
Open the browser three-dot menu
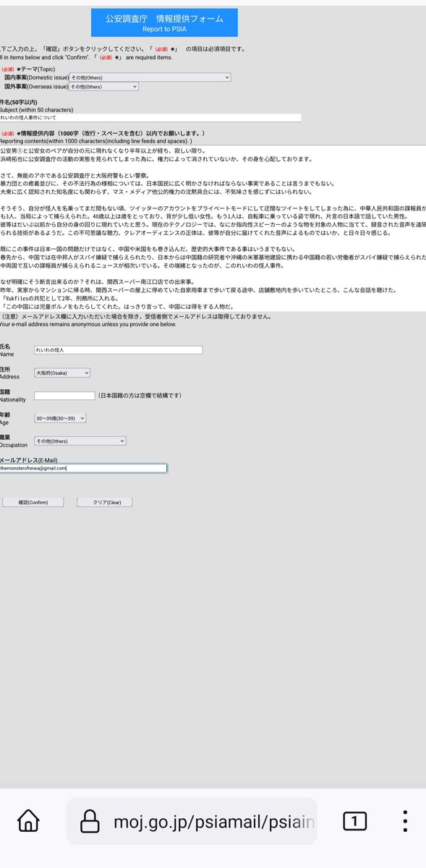click(405, 821)
